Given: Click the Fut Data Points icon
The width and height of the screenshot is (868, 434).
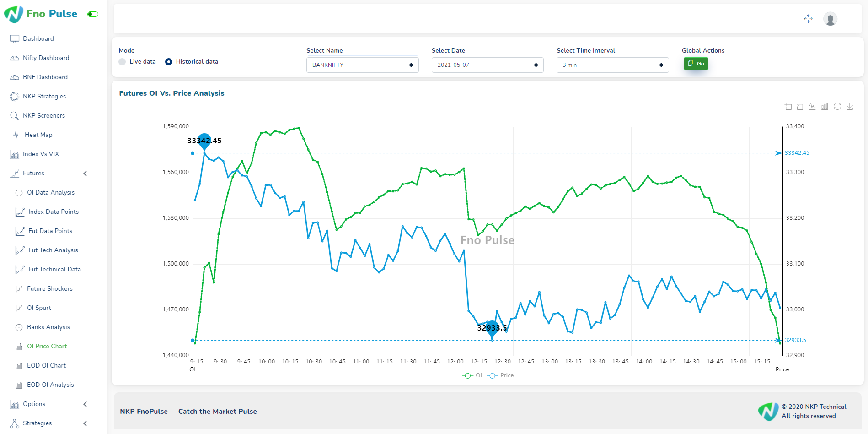Looking at the screenshot, I should tap(20, 231).
